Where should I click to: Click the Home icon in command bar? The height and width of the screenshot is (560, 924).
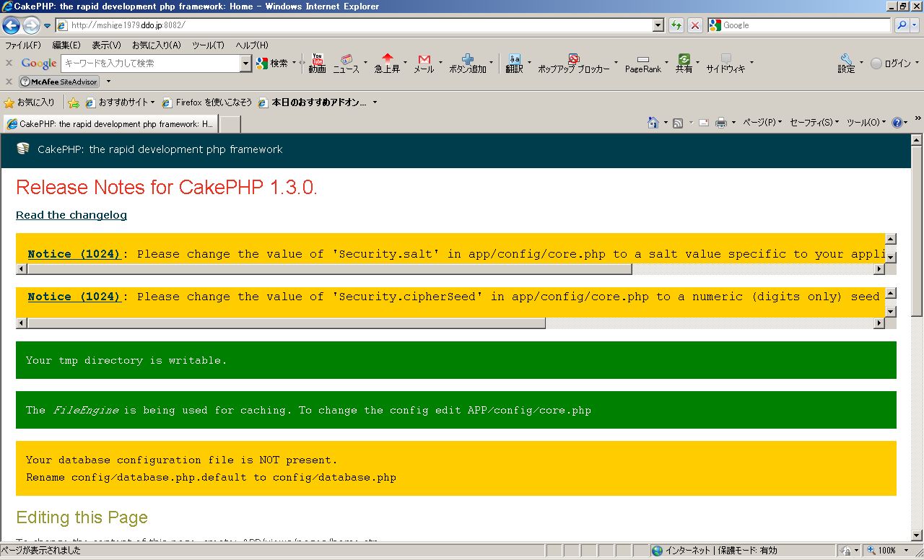[653, 123]
